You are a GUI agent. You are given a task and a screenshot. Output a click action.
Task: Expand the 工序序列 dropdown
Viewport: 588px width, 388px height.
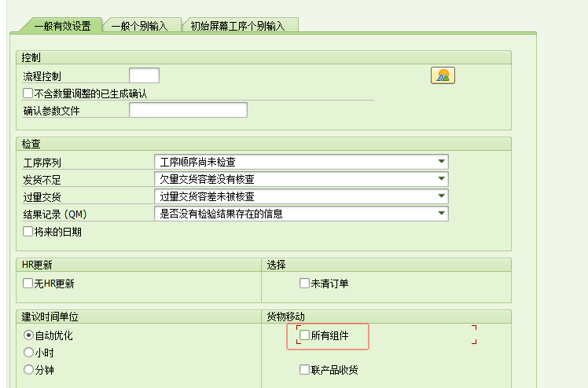[442, 162]
